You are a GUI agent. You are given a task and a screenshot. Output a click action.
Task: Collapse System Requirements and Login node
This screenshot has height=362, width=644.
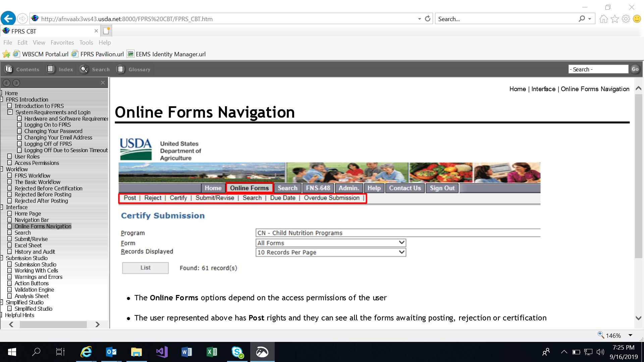[x=10, y=112]
